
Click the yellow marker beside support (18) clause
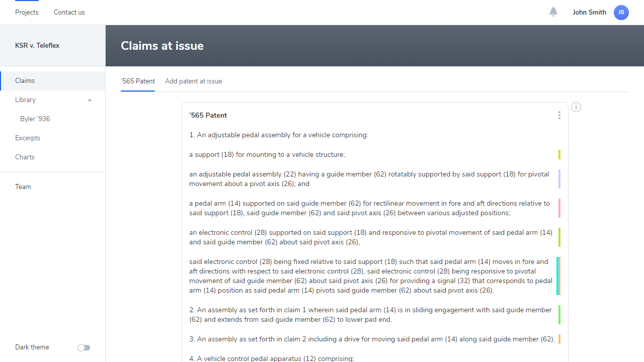559,155
